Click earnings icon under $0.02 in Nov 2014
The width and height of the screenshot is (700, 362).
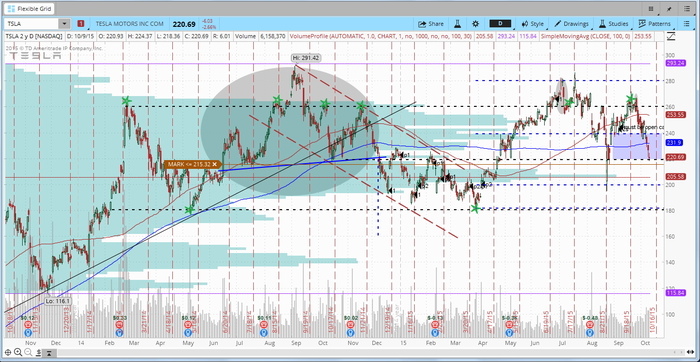[351, 325]
